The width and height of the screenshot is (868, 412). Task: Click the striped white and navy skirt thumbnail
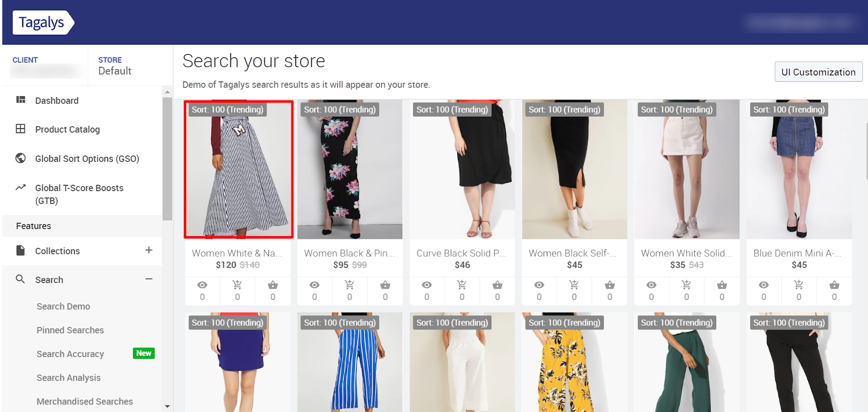coord(239,169)
